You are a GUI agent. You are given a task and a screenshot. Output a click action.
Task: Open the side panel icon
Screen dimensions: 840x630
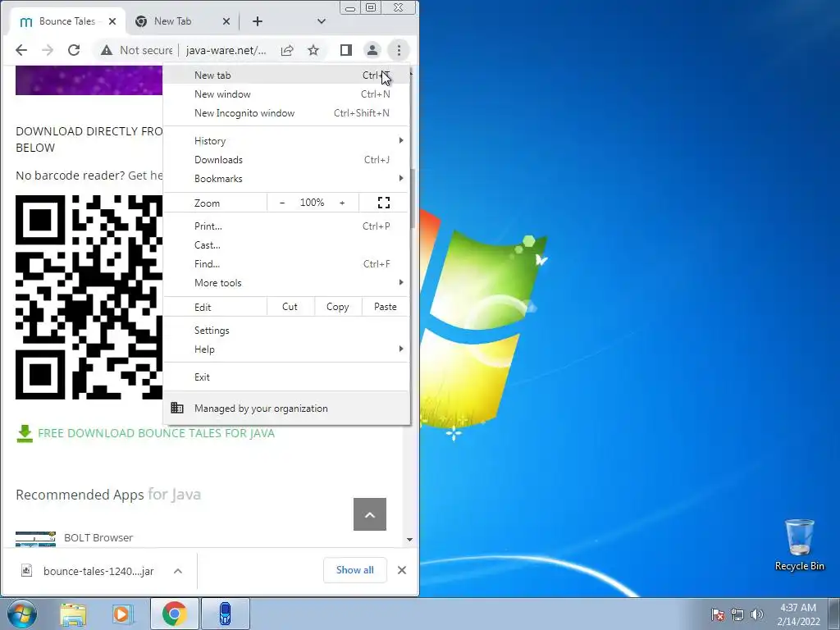pos(346,50)
